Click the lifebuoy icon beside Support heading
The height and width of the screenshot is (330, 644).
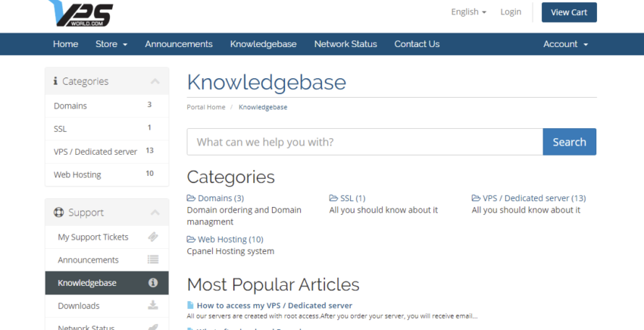[x=59, y=212]
